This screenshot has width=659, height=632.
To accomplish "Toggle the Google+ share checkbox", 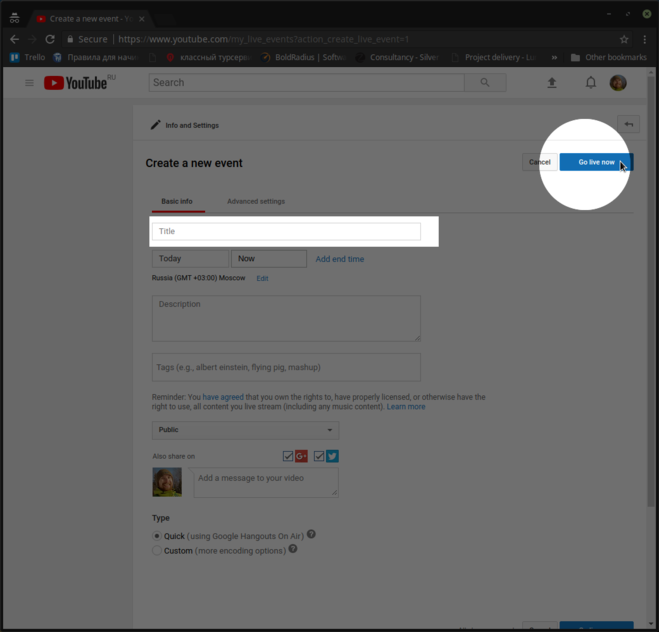I will (x=288, y=456).
